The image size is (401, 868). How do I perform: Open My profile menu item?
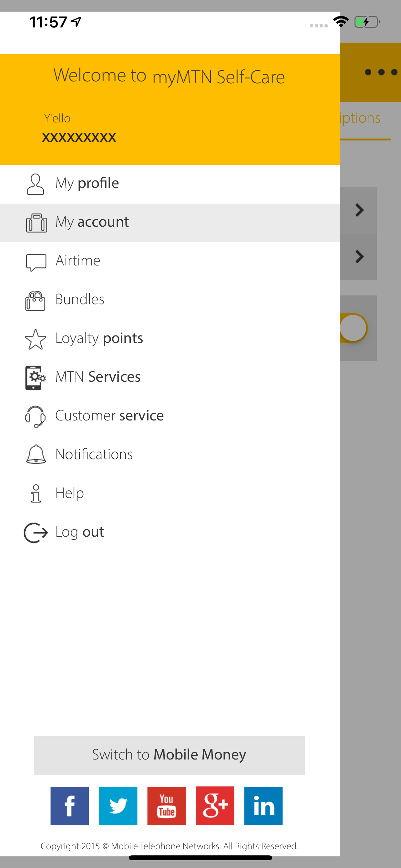[170, 184]
